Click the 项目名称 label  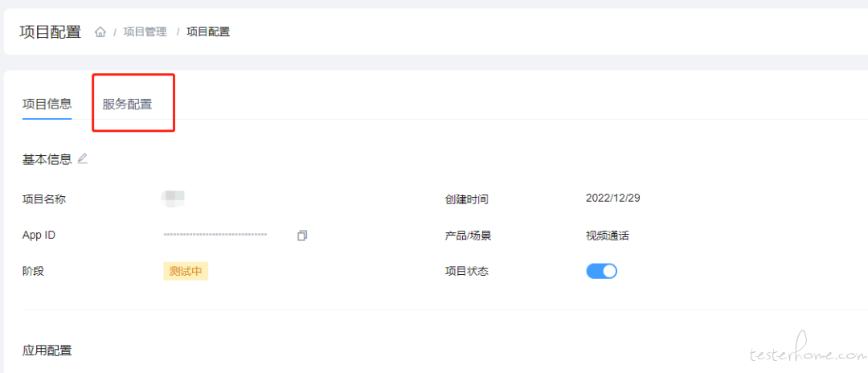(43, 199)
